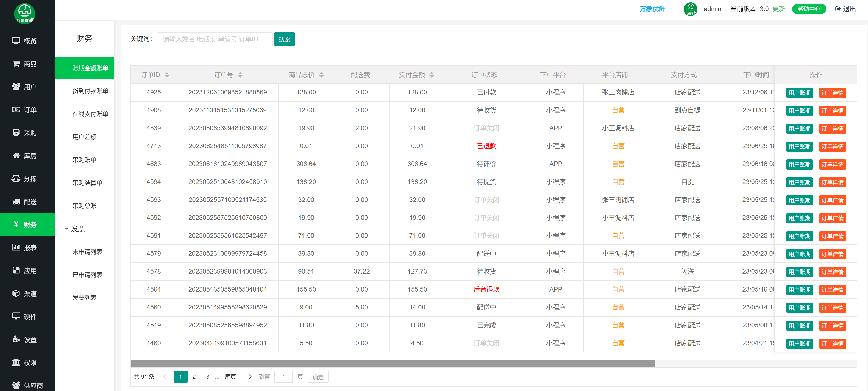Click the 报表 bar chart icon
The width and height of the screenshot is (868, 391).
click(16, 247)
